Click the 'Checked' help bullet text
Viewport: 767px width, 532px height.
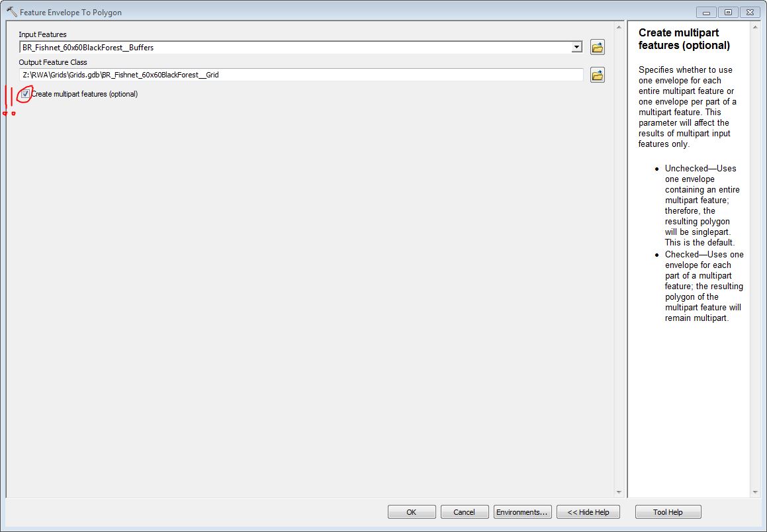704,286
